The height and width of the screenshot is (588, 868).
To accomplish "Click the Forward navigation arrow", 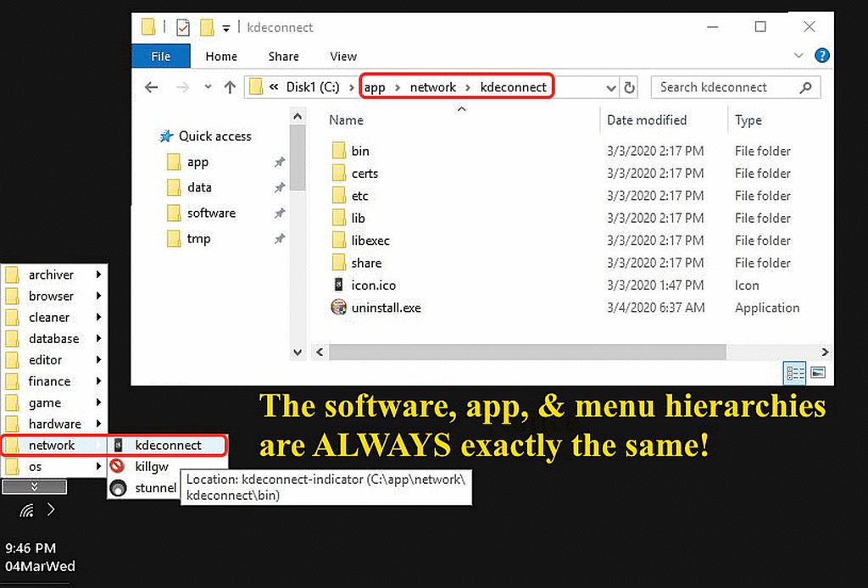I will tap(181, 87).
